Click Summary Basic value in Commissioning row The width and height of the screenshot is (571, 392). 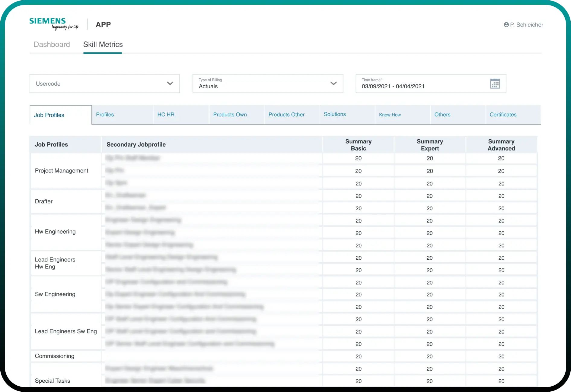pos(359,356)
